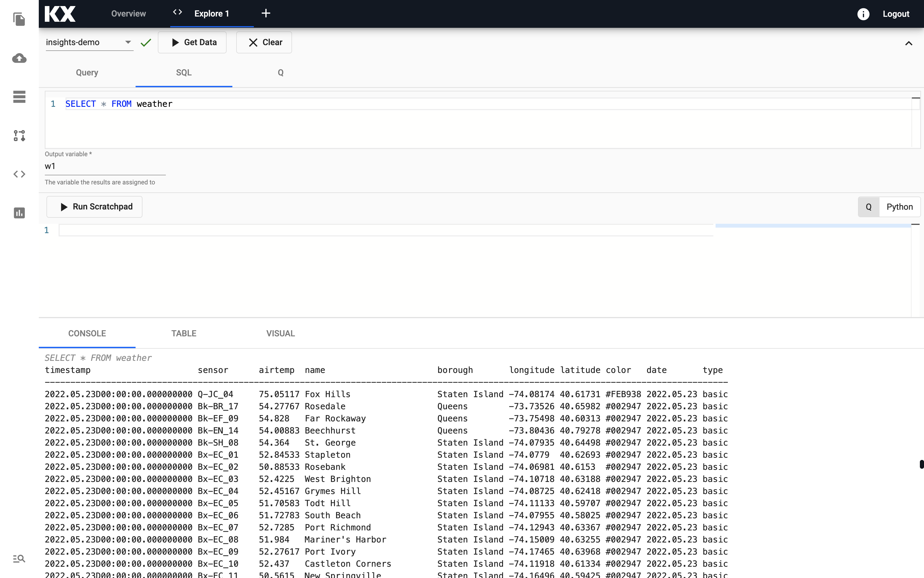Switch to the Overview tab
The image size is (924, 578).
(x=128, y=14)
